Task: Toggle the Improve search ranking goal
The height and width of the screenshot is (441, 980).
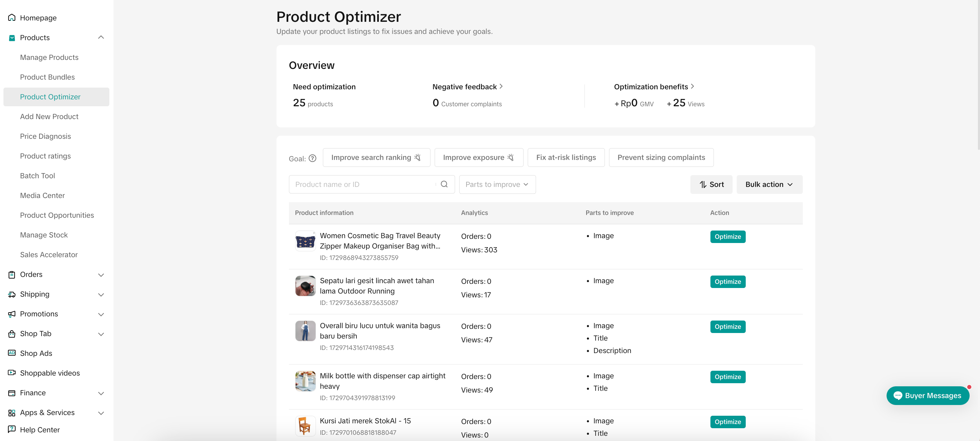Action: pyautogui.click(x=376, y=157)
